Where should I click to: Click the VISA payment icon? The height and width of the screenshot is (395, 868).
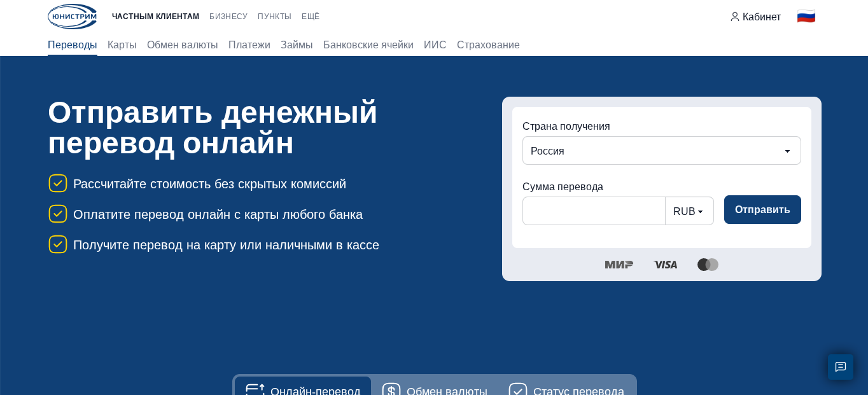point(665,265)
